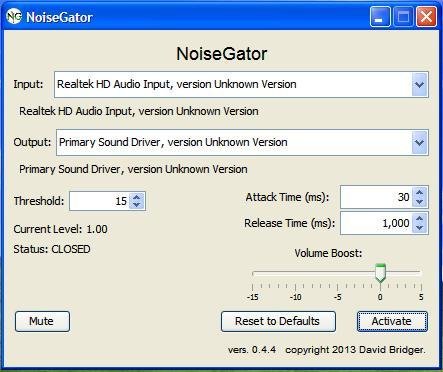Click Reset to Defaults button
The image size is (443, 372).
coord(278,321)
